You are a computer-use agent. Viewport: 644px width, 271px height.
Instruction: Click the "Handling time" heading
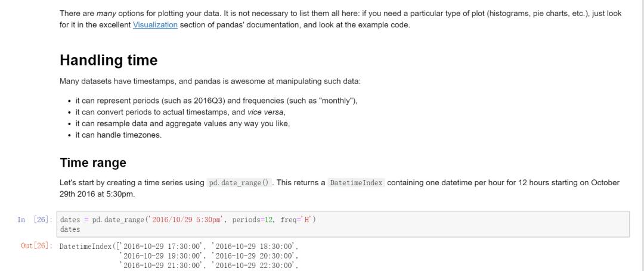coord(109,60)
